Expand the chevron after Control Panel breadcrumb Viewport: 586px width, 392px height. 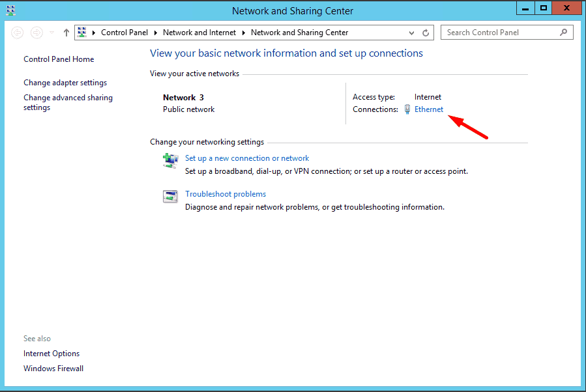pyautogui.click(x=156, y=33)
